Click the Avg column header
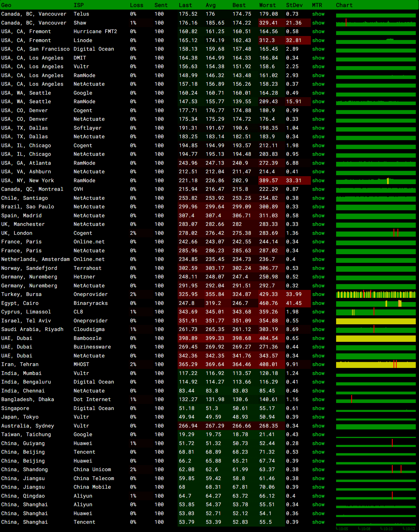This screenshot has height=532, width=419. [211, 5]
